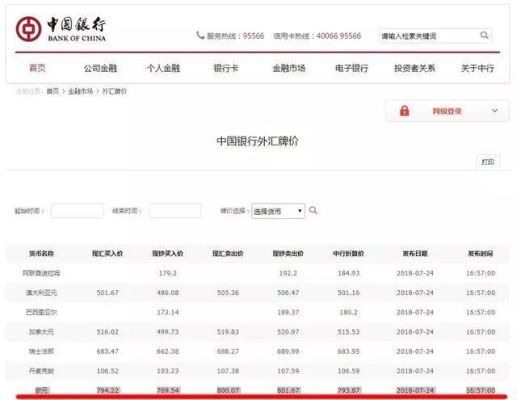
Task: Follow the 首页 breadcrumb link
Action: click(53, 91)
